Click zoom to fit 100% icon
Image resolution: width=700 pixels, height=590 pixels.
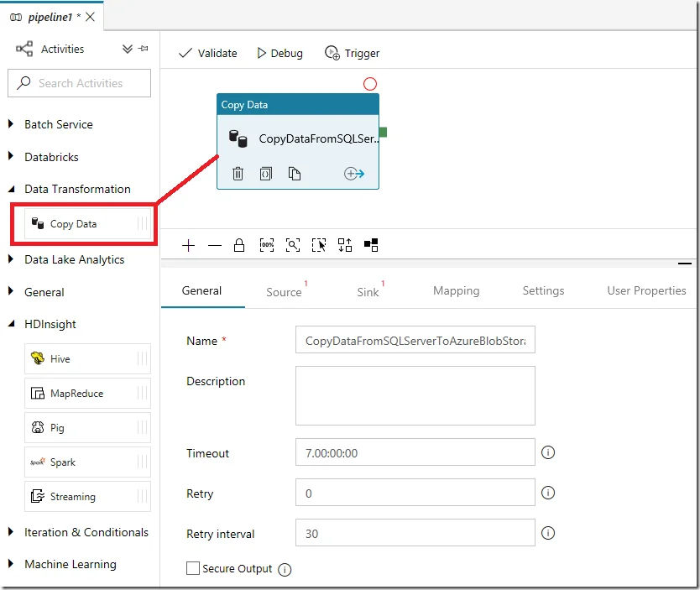pyautogui.click(x=267, y=245)
